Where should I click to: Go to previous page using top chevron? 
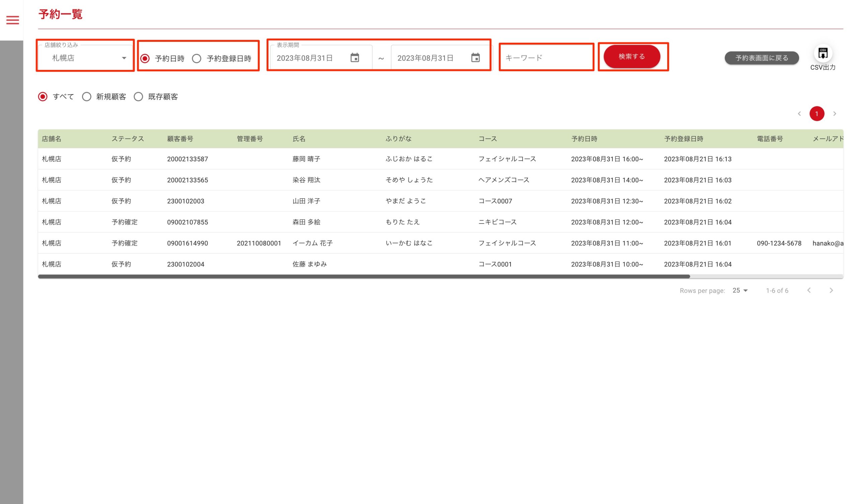(799, 113)
